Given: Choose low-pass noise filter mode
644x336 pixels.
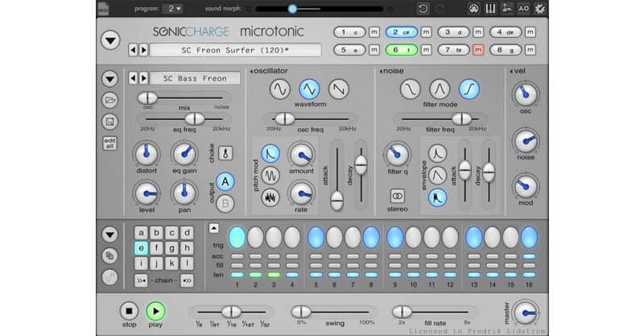Looking at the screenshot, I should 411,89.
